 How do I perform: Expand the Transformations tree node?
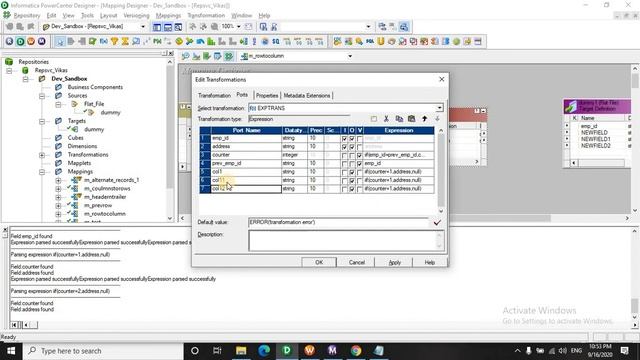pyautogui.click(x=42, y=155)
